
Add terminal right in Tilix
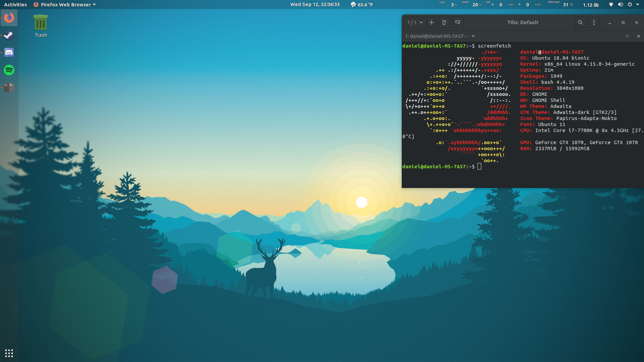tap(444, 22)
